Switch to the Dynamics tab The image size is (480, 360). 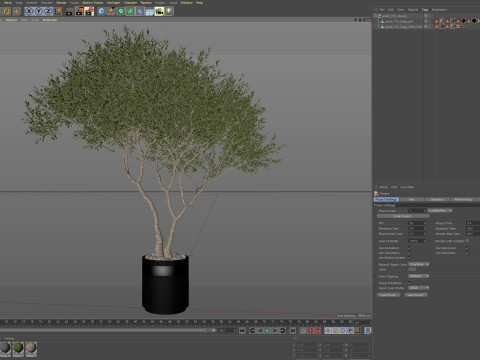pyautogui.click(x=437, y=199)
